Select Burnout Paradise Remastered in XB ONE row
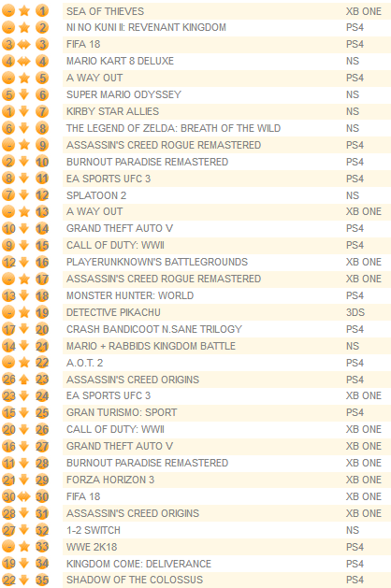391x588 pixels. (147, 463)
